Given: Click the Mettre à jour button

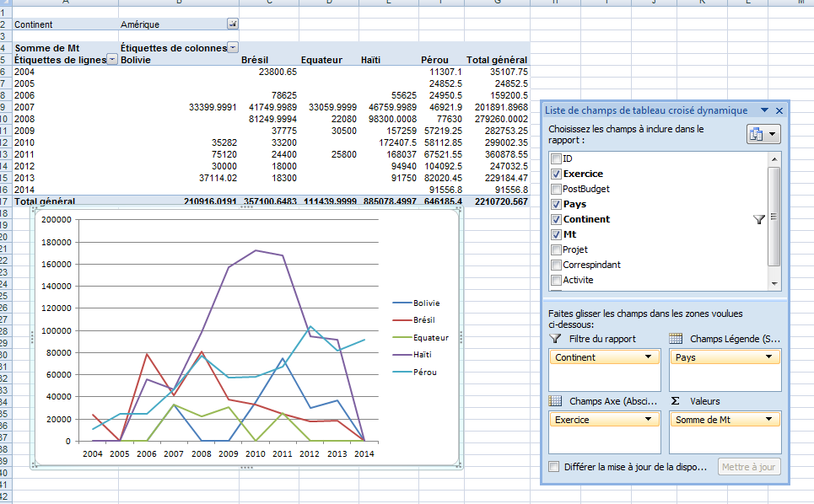Looking at the screenshot, I should pyautogui.click(x=749, y=467).
